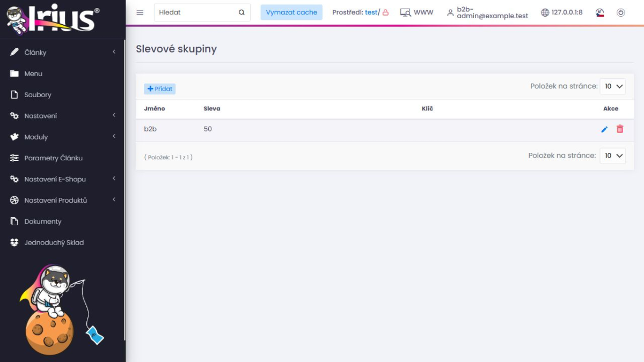This screenshot has width=644, height=362.
Task: Click the search magnifier icon
Action: tap(241, 12)
